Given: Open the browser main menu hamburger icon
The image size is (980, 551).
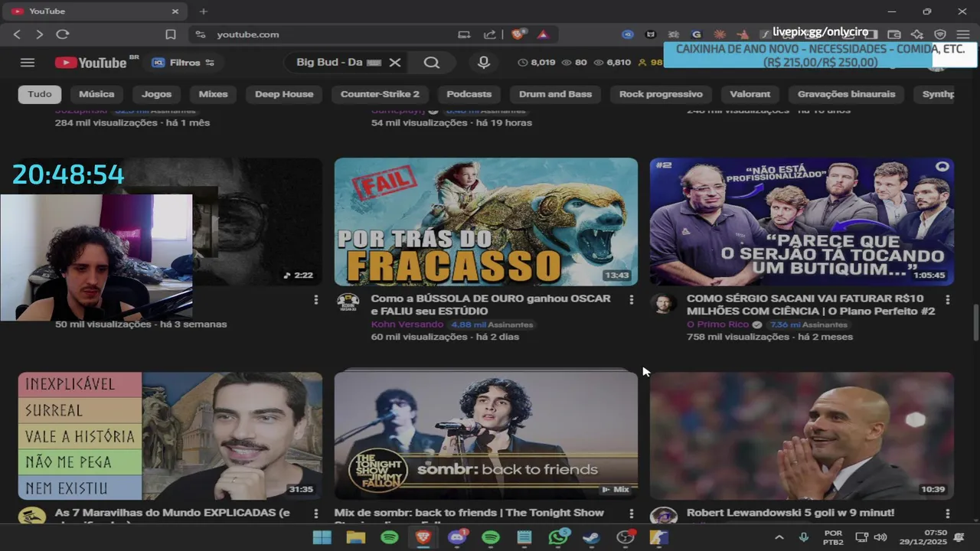Looking at the screenshot, I should pyautogui.click(x=963, y=34).
